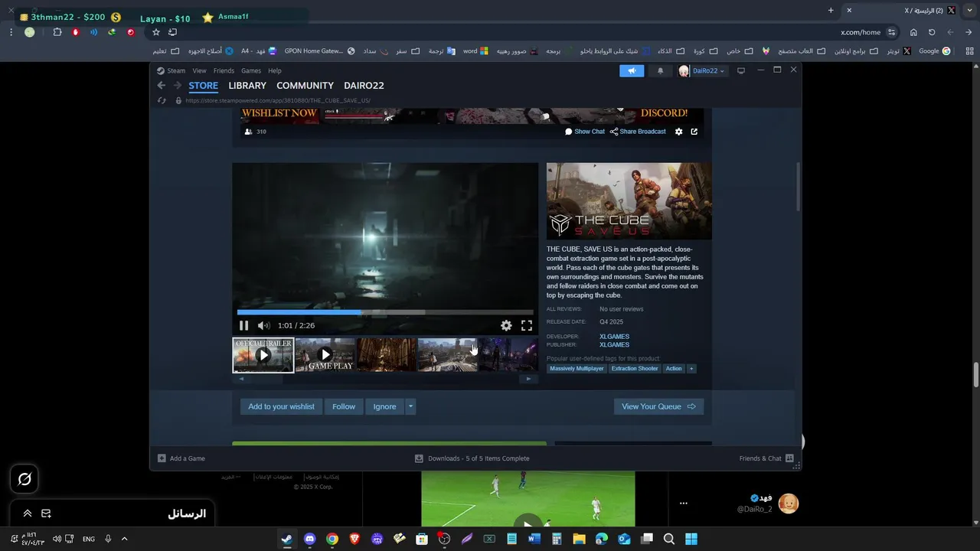Select the Official Trailer thumbnail
This screenshot has height=551, width=980.
pyautogui.click(x=263, y=355)
